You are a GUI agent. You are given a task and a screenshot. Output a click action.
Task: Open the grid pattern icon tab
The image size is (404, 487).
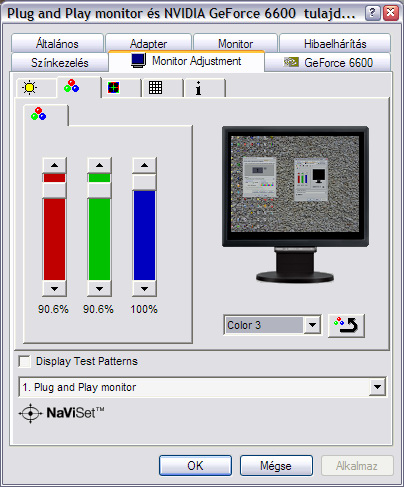[162, 88]
